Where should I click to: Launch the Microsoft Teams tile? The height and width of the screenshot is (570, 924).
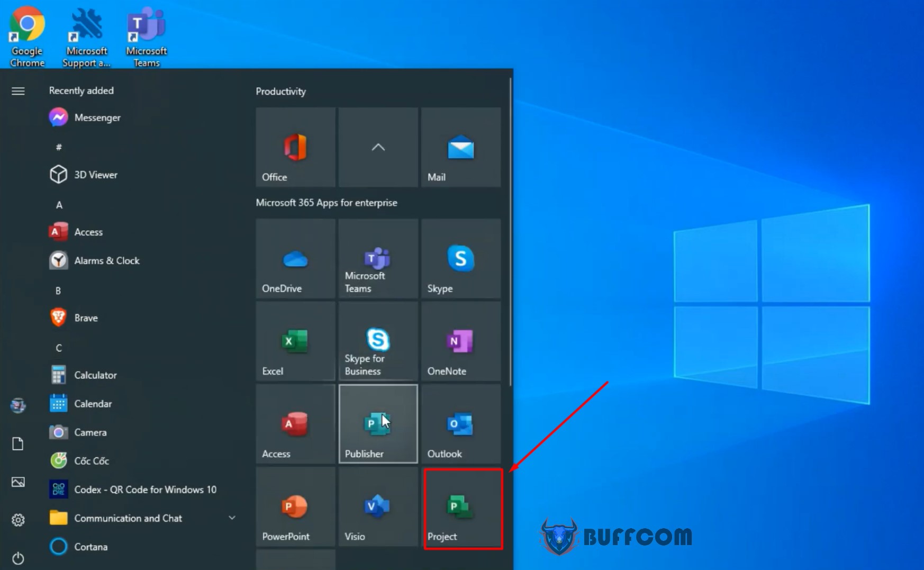point(378,259)
